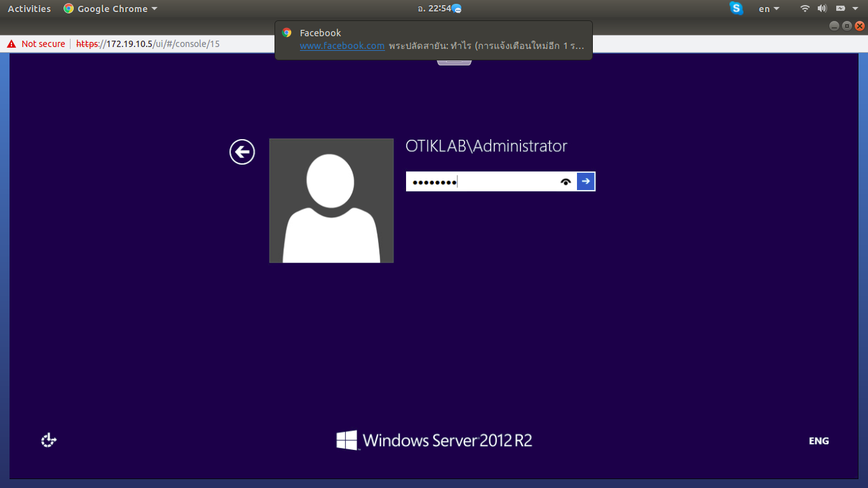Maximize the Chrome window
This screenshot has width=868, height=488.
[x=847, y=26]
